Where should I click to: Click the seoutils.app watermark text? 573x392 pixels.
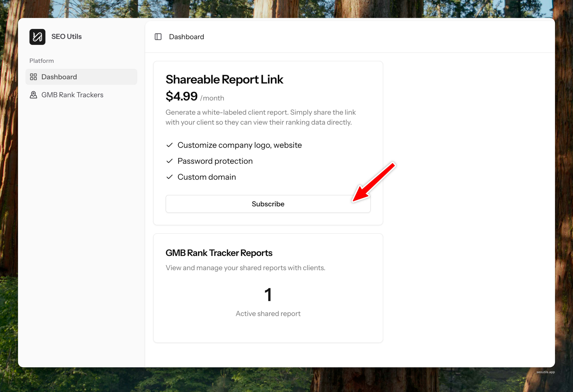coord(545,372)
